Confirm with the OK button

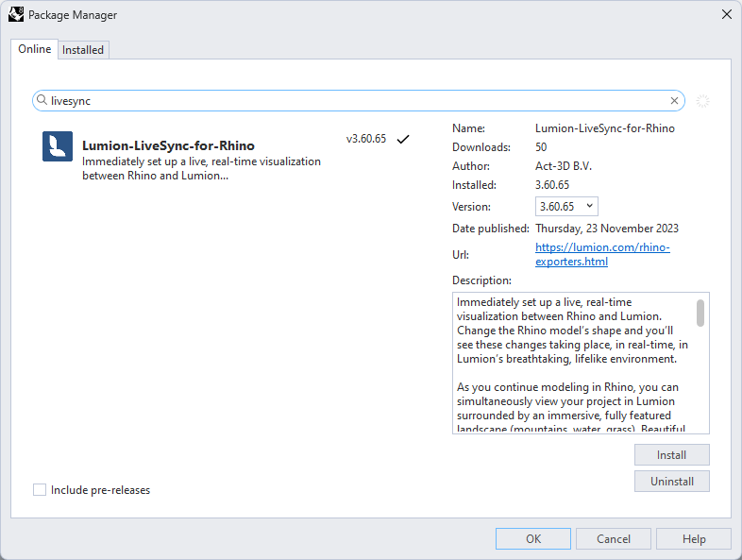[533, 538]
